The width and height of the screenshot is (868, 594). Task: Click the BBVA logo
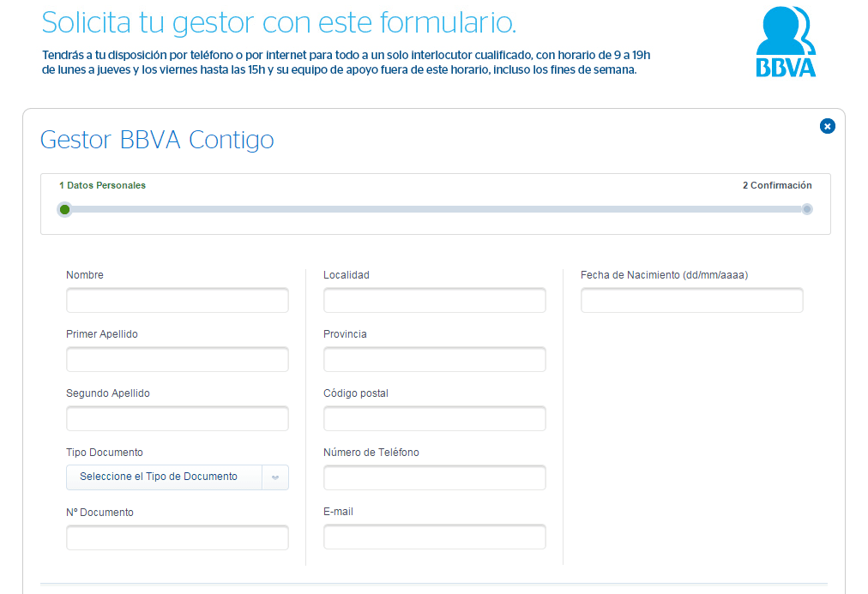786,41
